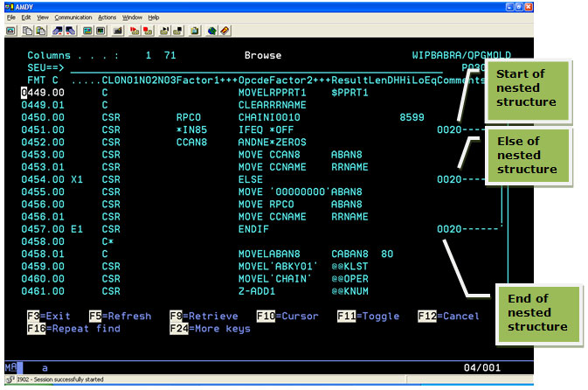Click the F11=Toggle function key
This screenshot has height=390, width=588.
pyautogui.click(x=368, y=316)
